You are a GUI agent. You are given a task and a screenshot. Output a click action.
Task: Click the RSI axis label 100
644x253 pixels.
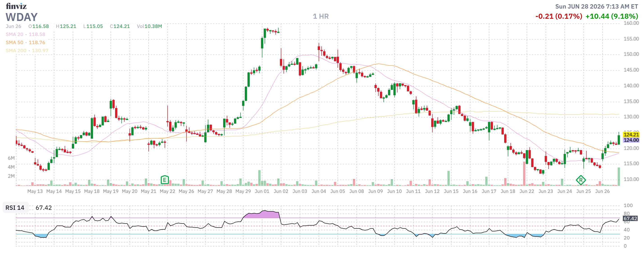coord(628,206)
